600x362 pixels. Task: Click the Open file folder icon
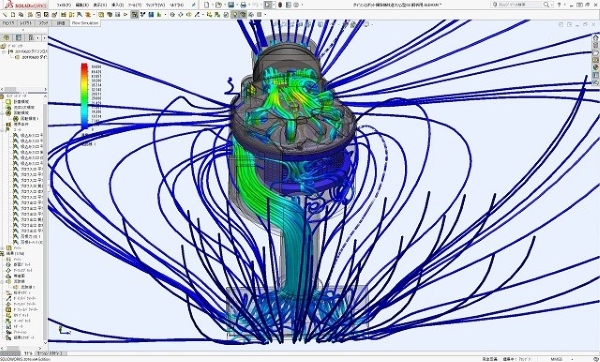(x=218, y=5)
